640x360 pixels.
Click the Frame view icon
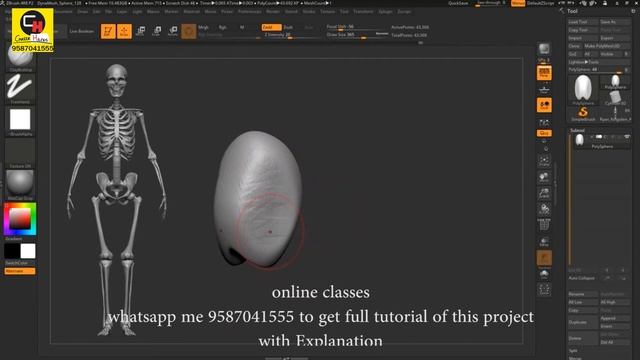[544, 160]
